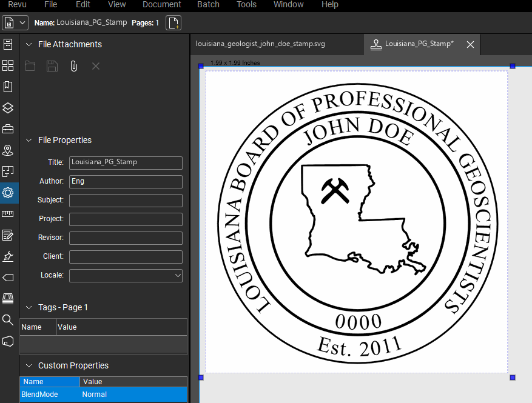Switch to louisiana_geologist_john_doe_stamp.svg tab
This screenshot has width=532, height=403.
point(260,44)
